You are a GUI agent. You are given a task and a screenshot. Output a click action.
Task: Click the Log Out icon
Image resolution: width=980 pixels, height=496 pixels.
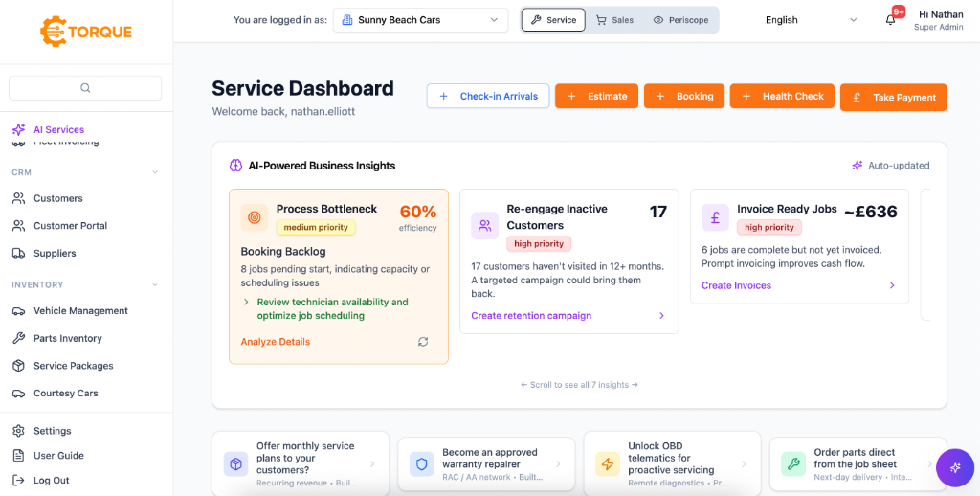(19, 481)
